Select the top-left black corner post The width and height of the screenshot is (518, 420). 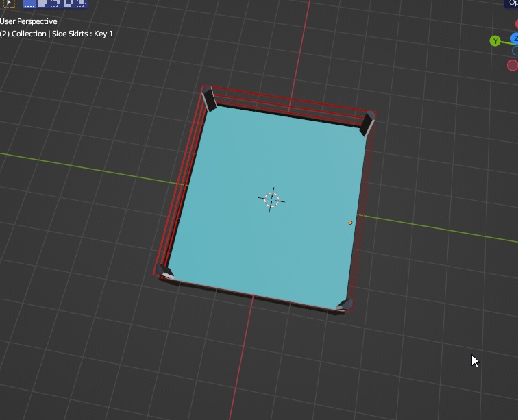point(209,99)
